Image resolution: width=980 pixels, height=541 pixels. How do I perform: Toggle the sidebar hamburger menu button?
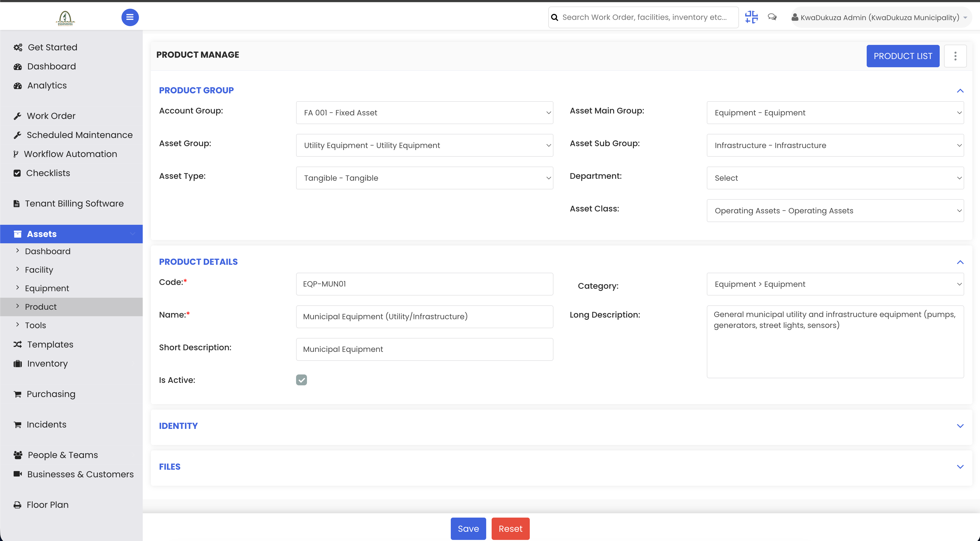click(x=130, y=17)
